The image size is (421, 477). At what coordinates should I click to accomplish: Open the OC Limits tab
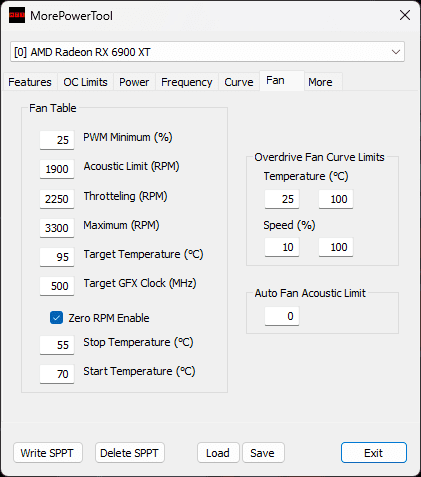(85, 82)
